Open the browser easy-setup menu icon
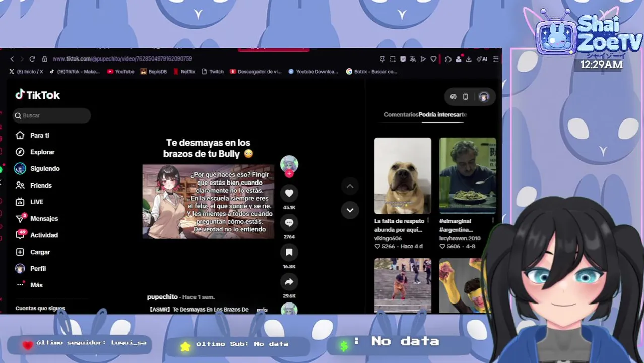Screen dimensions: 644x363 click(496, 59)
